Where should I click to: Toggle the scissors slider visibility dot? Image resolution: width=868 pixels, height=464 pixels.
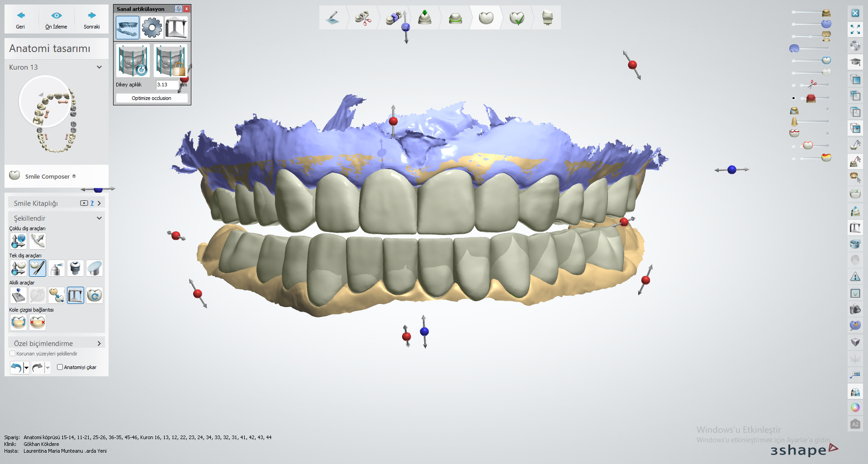point(794,85)
